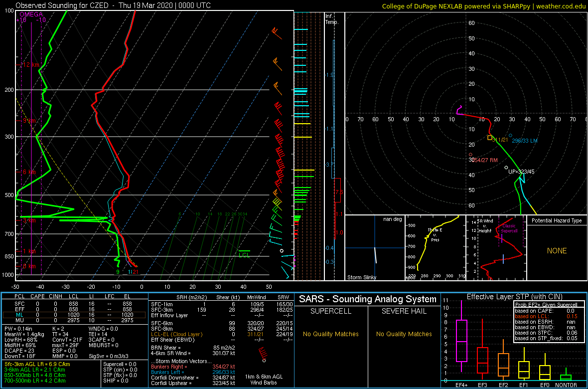Viewport: 588px width, 389px height.
Task: Click the SHIP = 0.0 index
Action: coord(116,381)
